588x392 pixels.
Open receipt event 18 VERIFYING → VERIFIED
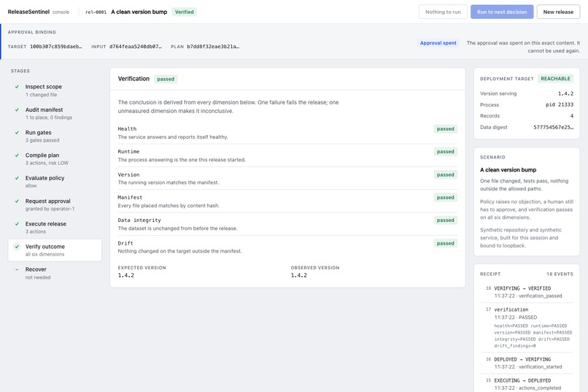(527, 292)
